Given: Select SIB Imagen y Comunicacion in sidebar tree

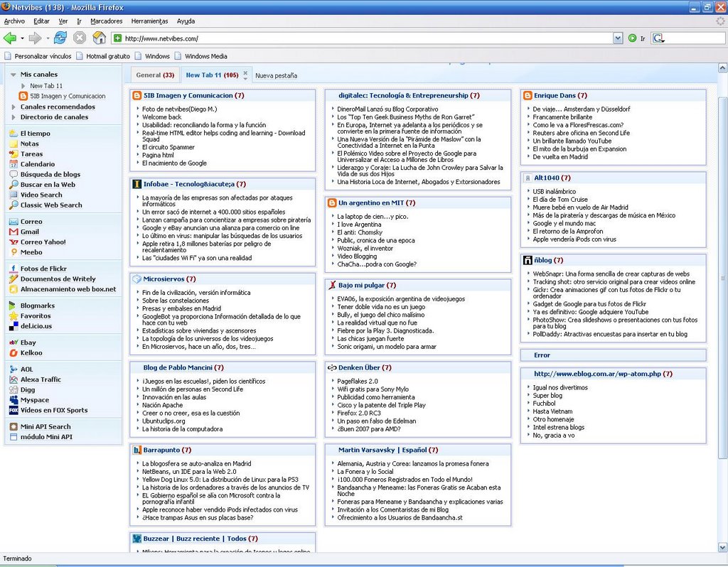Looking at the screenshot, I should pos(68,96).
